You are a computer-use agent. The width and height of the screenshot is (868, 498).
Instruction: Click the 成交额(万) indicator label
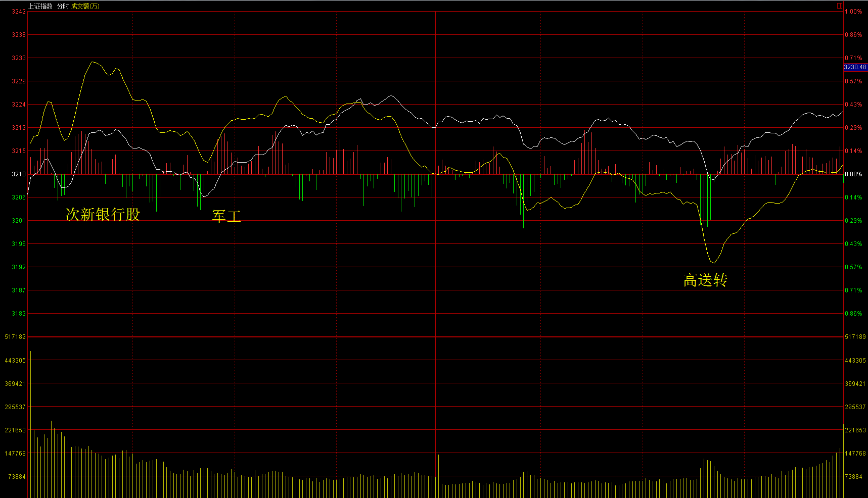(x=85, y=6)
